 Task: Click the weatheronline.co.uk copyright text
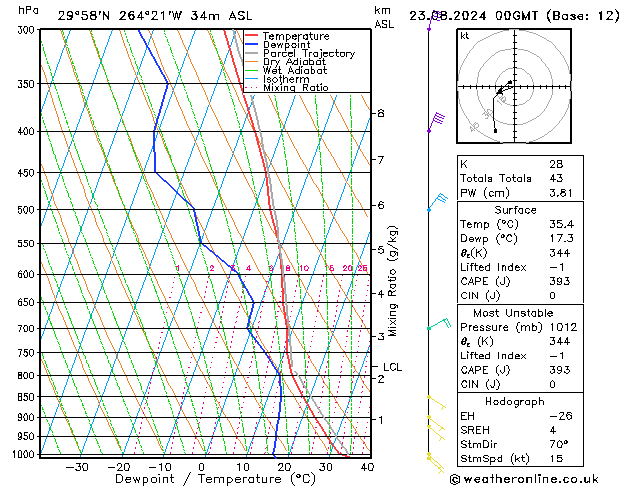[524, 479]
